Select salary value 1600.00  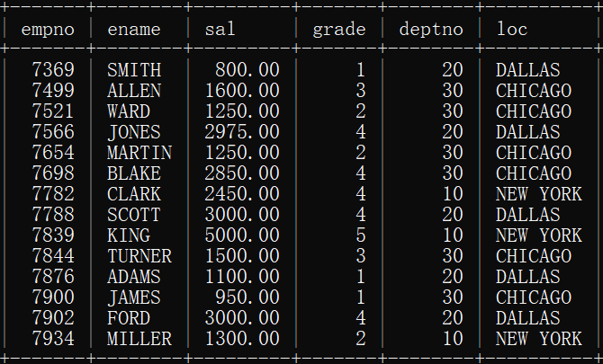pos(242,91)
